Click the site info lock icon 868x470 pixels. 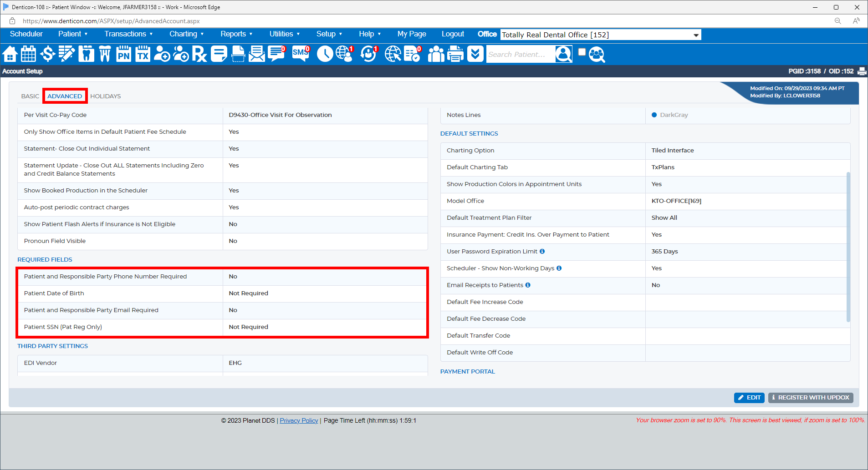tap(12, 21)
